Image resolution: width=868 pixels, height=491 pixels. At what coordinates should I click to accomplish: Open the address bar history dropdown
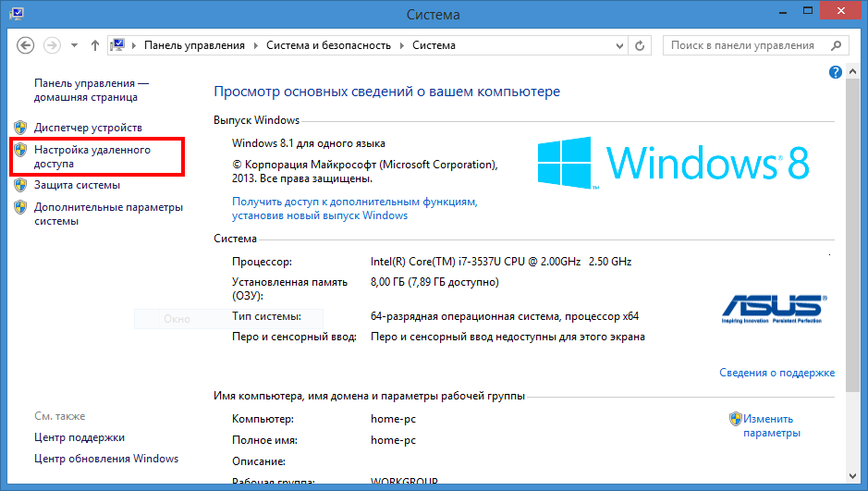click(x=620, y=46)
